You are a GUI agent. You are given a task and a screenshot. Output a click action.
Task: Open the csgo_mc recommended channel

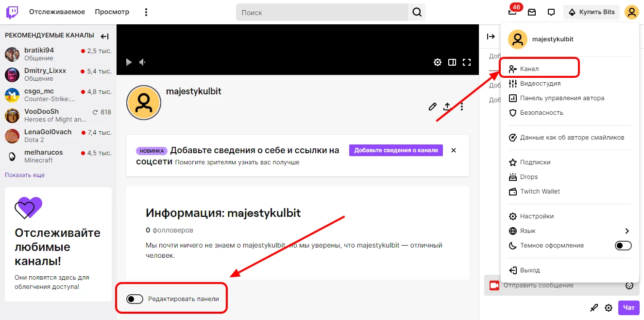point(58,95)
